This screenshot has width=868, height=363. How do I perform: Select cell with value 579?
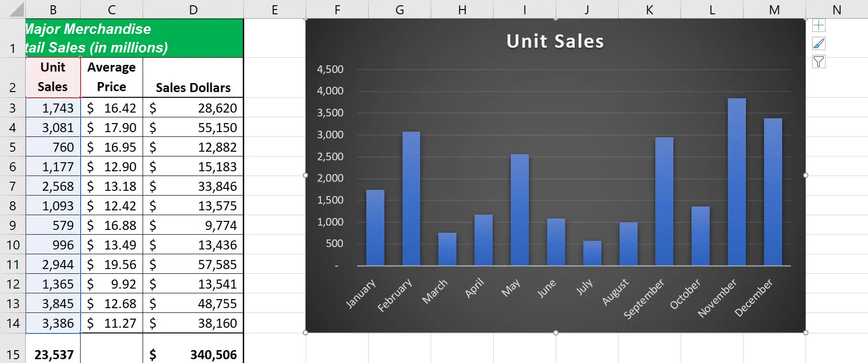[53, 225]
